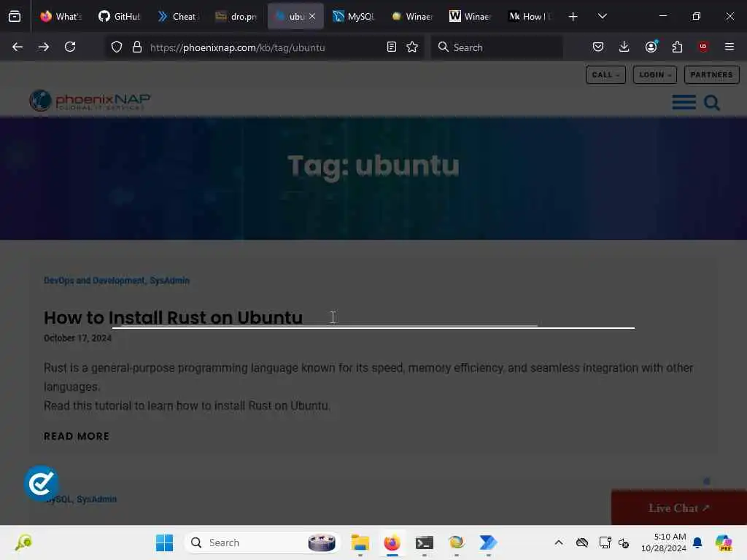Open the Live Chat button
This screenshot has width=747, height=560.
coord(679,507)
